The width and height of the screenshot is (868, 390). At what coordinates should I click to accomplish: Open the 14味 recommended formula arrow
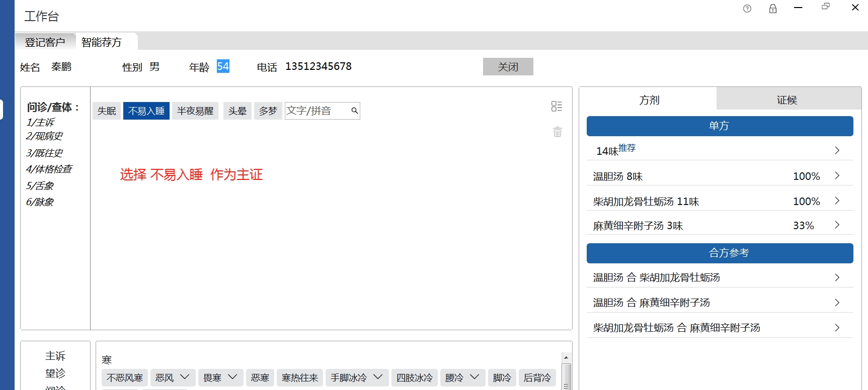click(837, 150)
